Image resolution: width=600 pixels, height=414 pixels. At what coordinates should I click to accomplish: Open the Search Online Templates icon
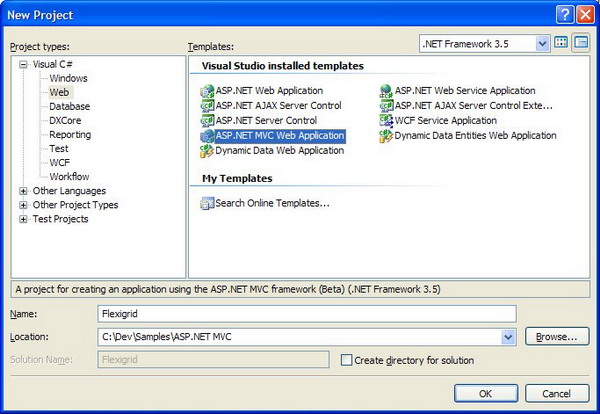[x=207, y=203]
